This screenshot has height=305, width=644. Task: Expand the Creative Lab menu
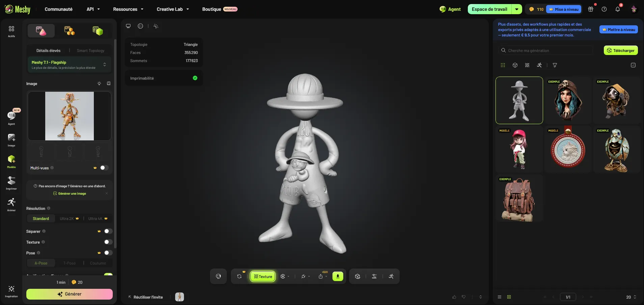point(172,9)
